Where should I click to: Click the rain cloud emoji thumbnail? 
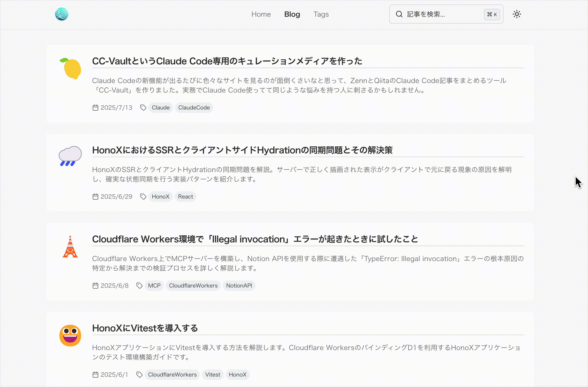point(70,156)
